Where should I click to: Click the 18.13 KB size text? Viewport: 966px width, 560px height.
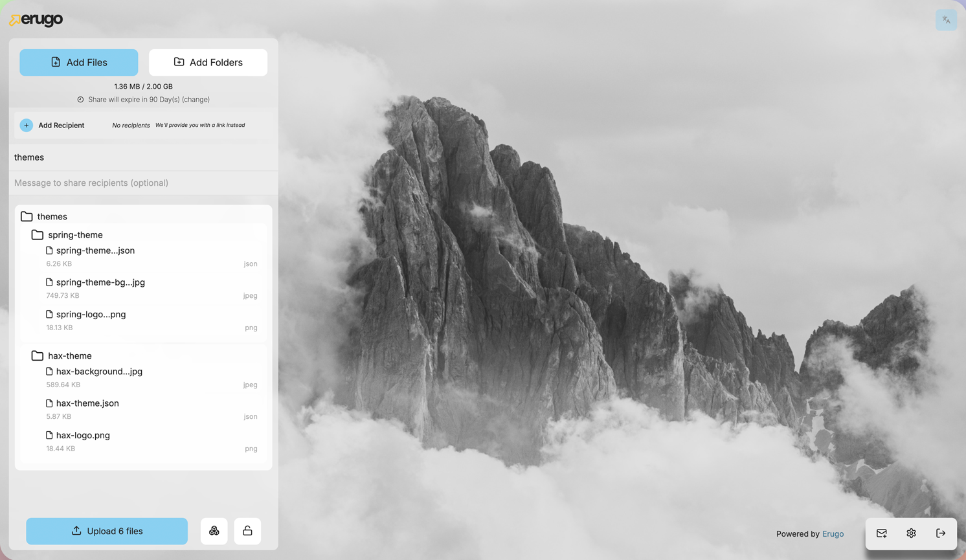(x=60, y=328)
